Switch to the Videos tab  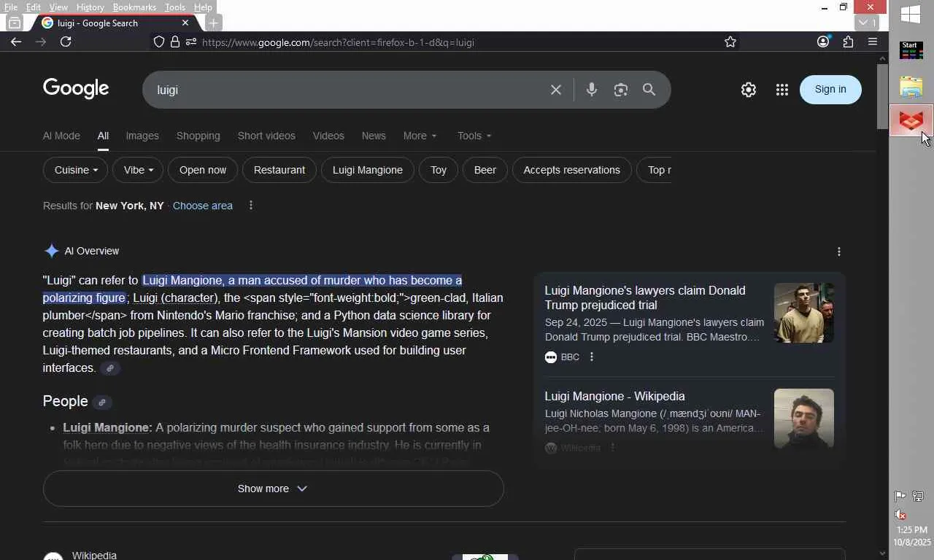pos(328,136)
